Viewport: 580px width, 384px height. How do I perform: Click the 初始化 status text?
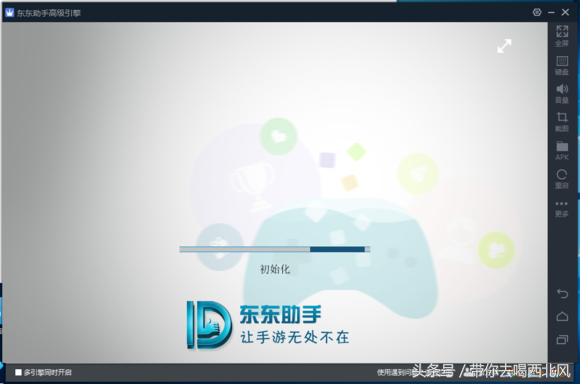tap(275, 269)
